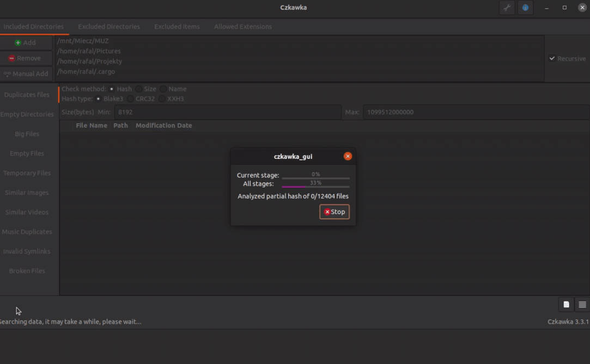590x364 pixels.
Task: Select the /home/rafal/Pictures directory entry
Action: 89,51
